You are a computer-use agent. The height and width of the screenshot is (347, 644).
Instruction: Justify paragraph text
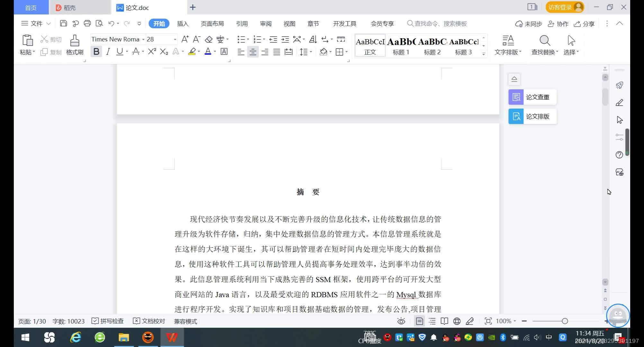click(277, 52)
